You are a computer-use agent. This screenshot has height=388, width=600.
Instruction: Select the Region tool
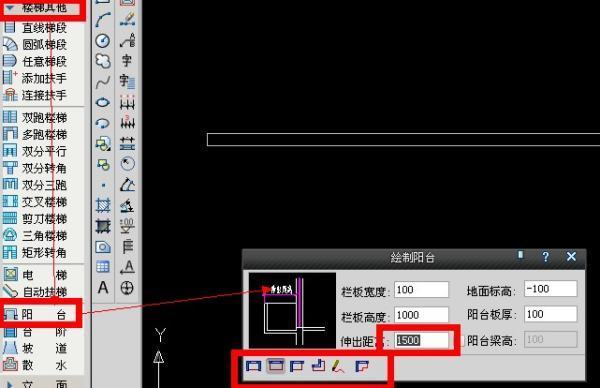103,247
